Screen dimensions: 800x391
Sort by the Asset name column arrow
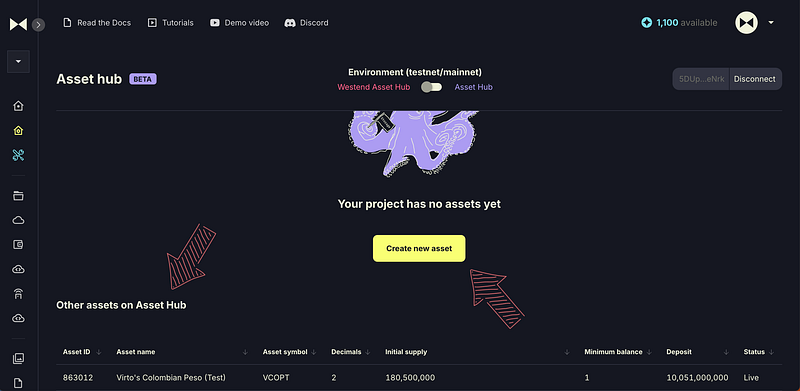click(245, 352)
